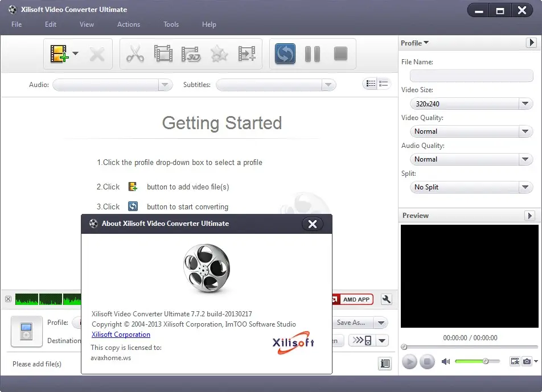
Task: Open the log/task list icon
Action: coord(385,364)
